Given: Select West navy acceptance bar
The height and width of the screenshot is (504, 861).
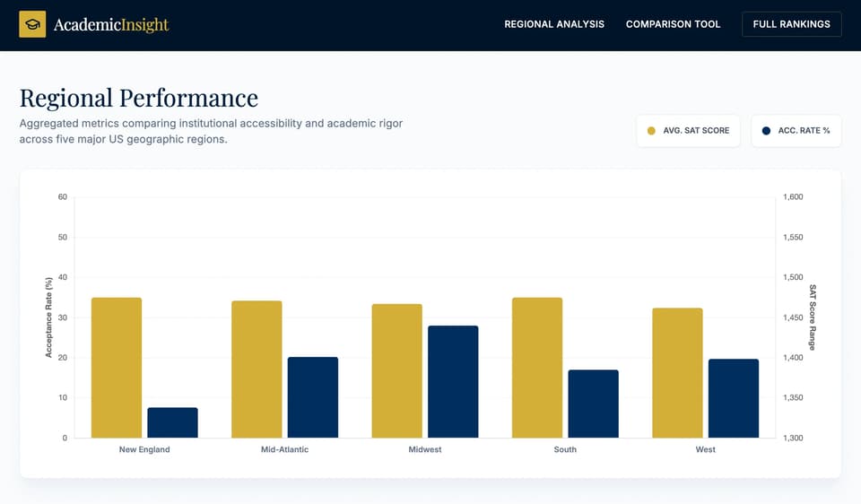Looking at the screenshot, I should coord(734,398).
